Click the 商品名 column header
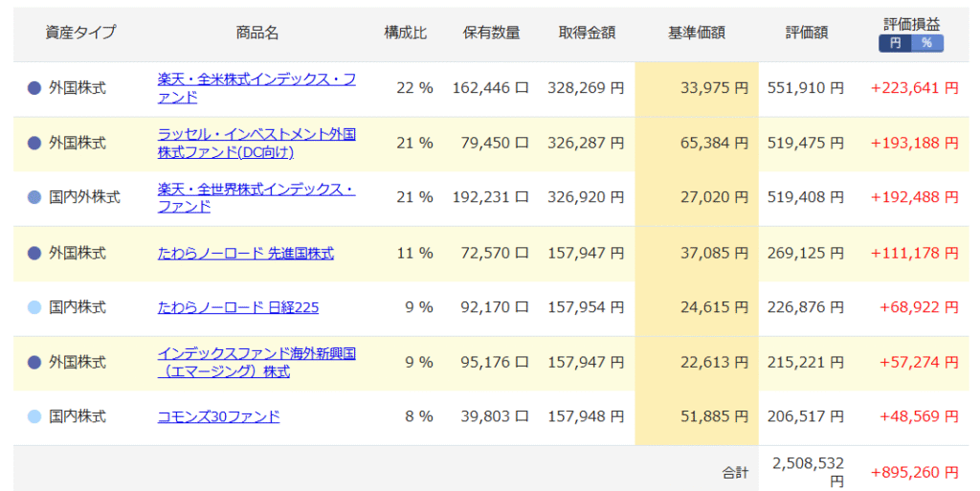The image size is (980, 491). [x=256, y=33]
